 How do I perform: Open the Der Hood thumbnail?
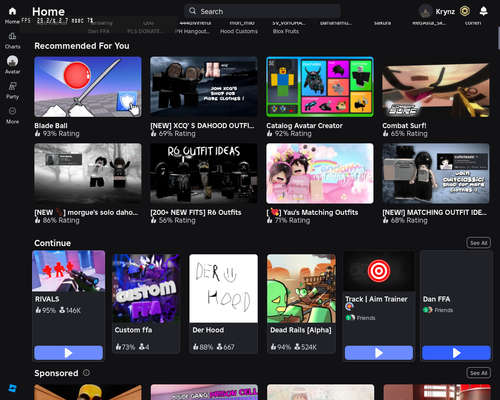coord(223,288)
